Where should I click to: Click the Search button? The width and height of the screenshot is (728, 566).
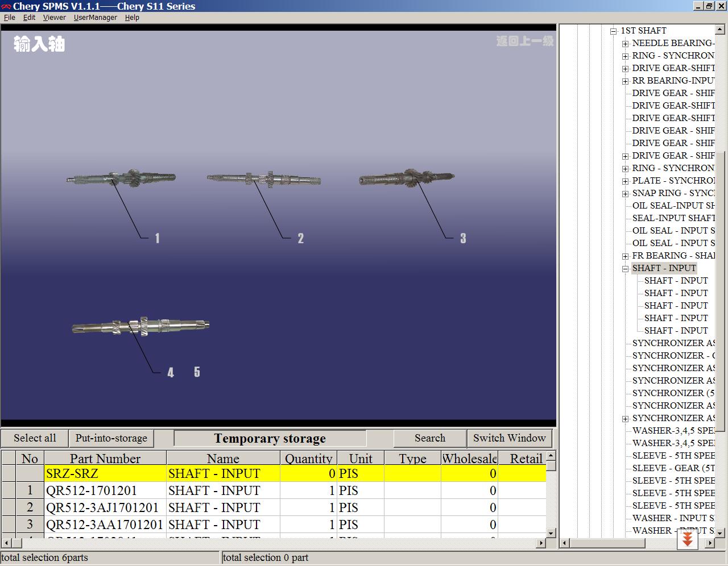pyautogui.click(x=430, y=438)
